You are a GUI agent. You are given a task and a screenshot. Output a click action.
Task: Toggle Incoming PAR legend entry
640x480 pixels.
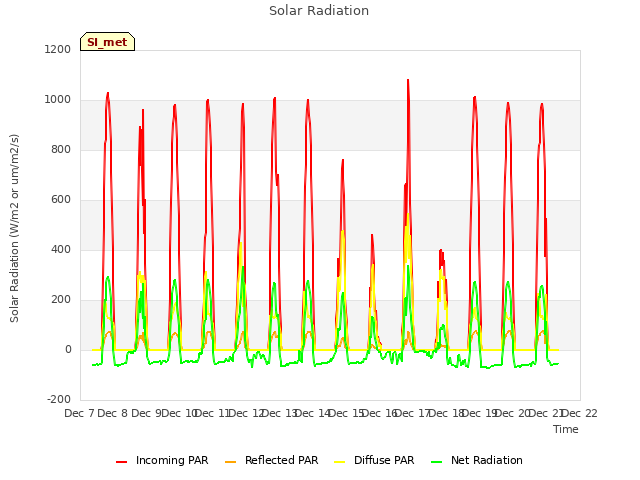coord(162,460)
